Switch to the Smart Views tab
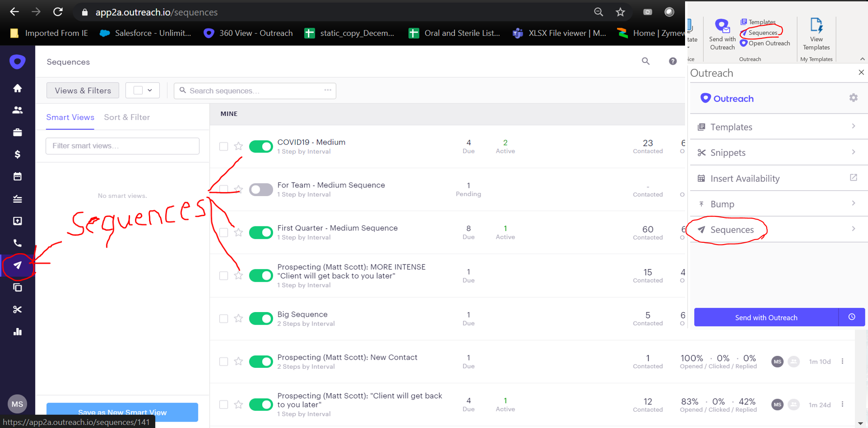 tap(70, 117)
